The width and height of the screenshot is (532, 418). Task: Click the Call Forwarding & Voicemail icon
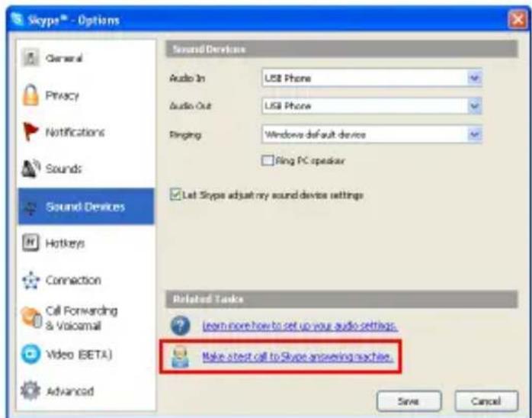(31, 318)
